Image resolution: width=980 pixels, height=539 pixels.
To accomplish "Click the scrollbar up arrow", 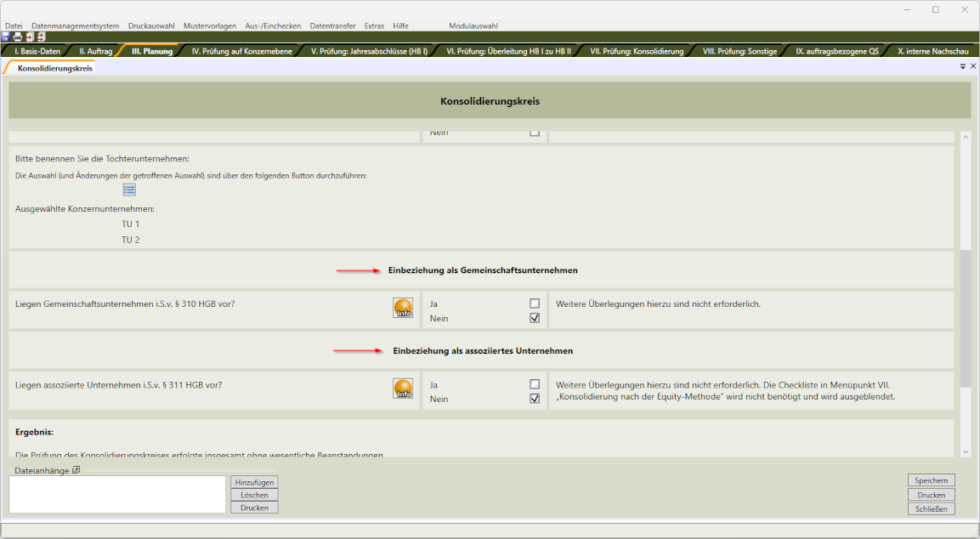I will coord(965,137).
